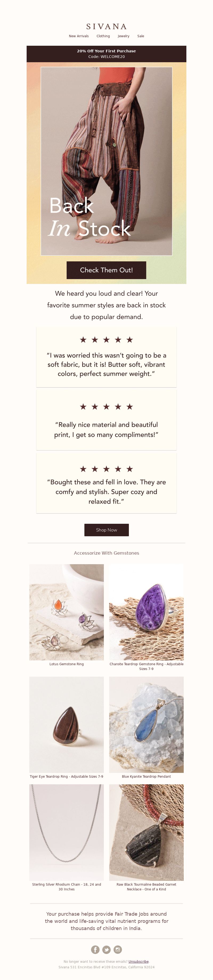Open the Back In Stock pants image
This screenshot has width=213, height=980.
[x=106, y=161]
